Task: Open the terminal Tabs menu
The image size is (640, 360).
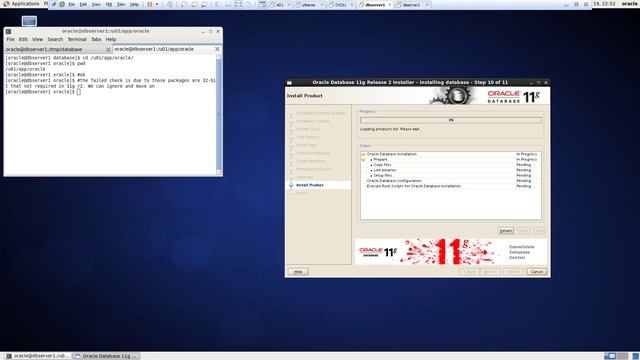Action: [96, 40]
